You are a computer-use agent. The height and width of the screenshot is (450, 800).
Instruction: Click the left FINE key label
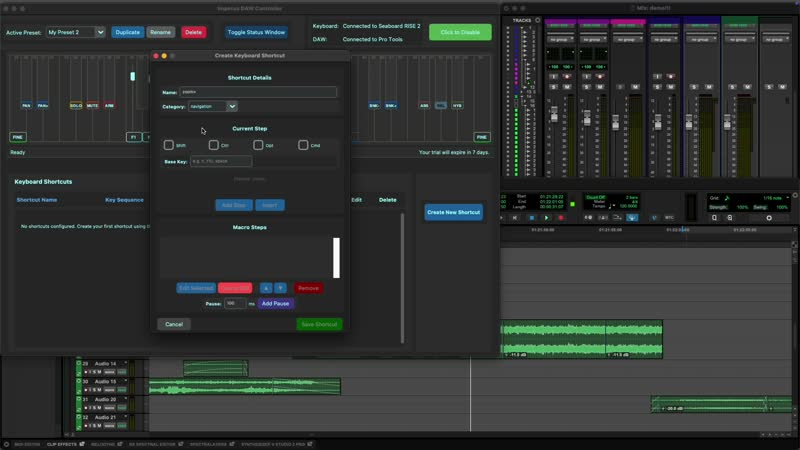(x=18, y=137)
